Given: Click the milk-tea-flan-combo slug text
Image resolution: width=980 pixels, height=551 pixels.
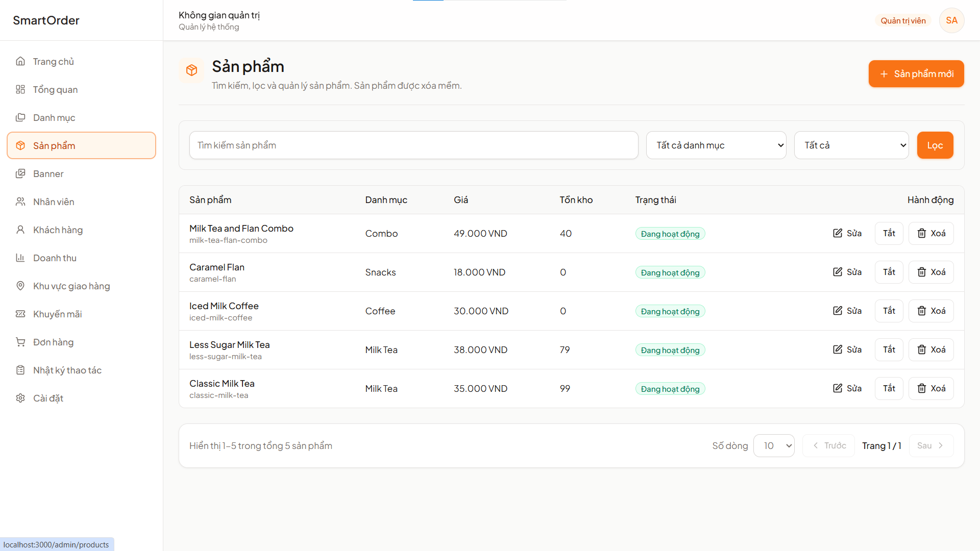Looking at the screenshot, I should pyautogui.click(x=228, y=240).
